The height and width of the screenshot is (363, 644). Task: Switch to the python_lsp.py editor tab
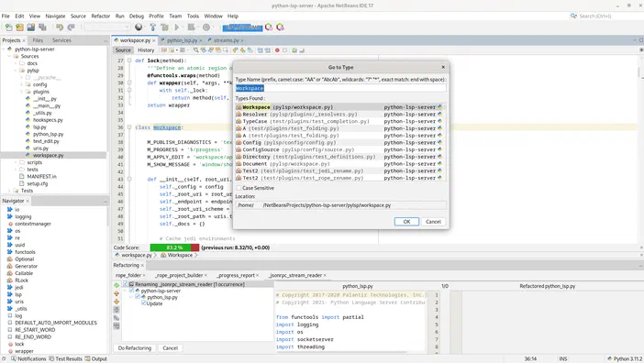click(x=182, y=40)
